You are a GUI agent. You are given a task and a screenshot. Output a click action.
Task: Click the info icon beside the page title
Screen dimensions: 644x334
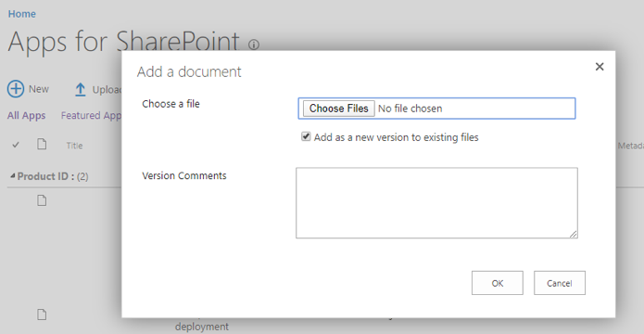pyautogui.click(x=254, y=45)
